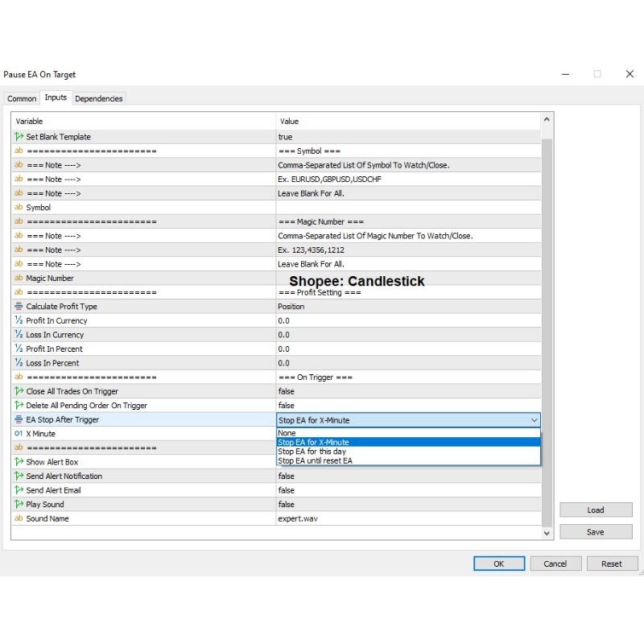The width and height of the screenshot is (644, 644).
Task: Click the Magic Number value field
Action: (x=407, y=279)
